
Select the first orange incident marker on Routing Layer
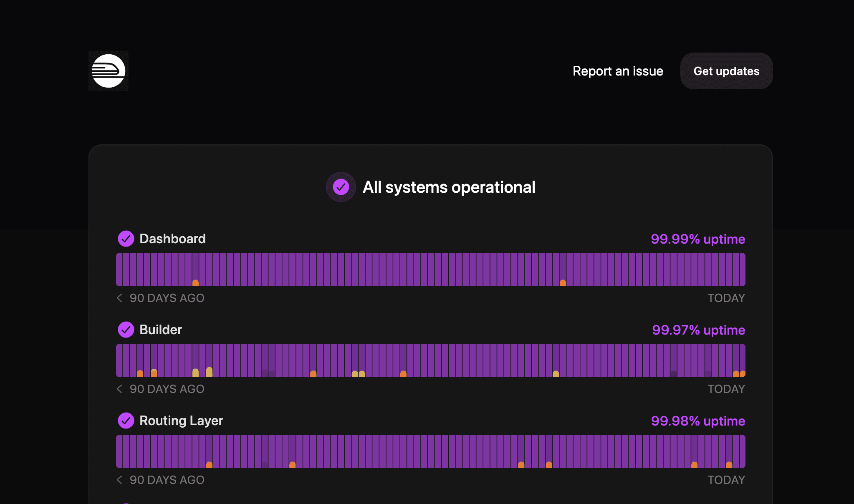coord(209,465)
